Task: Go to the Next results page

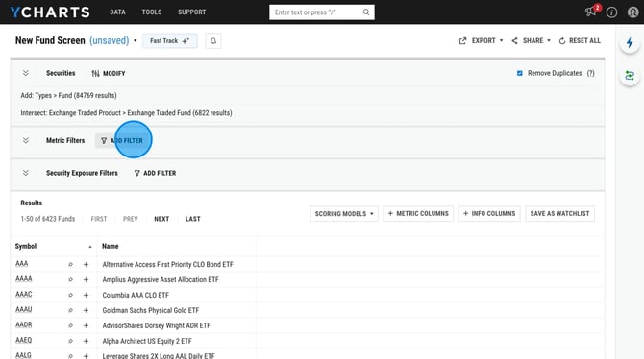Action: [x=161, y=219]
